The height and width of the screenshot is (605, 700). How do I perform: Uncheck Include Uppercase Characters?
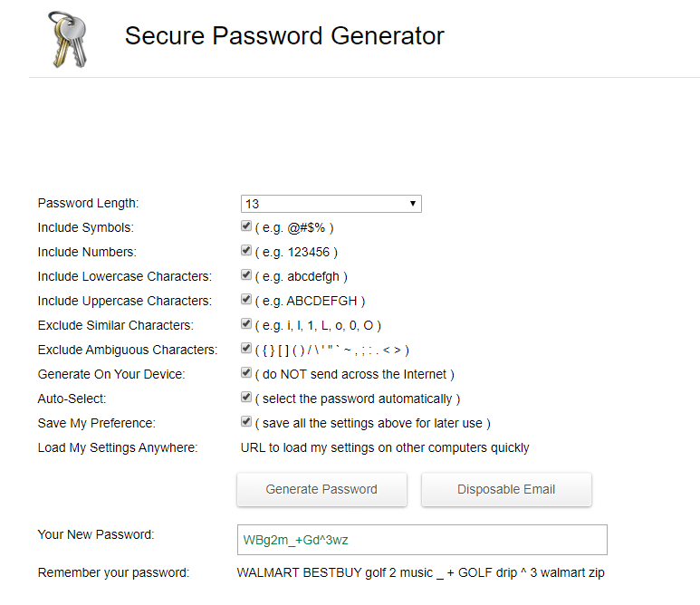pyautogui.click(x=246, y=300)
